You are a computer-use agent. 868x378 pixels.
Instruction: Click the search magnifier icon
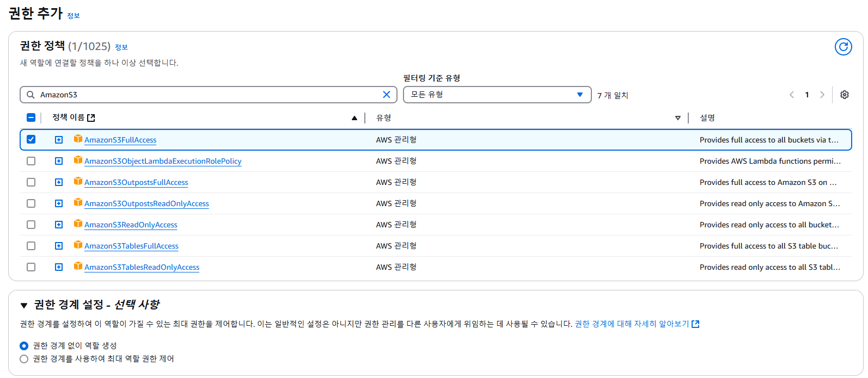pyautogui.click(x=30, y=95)
